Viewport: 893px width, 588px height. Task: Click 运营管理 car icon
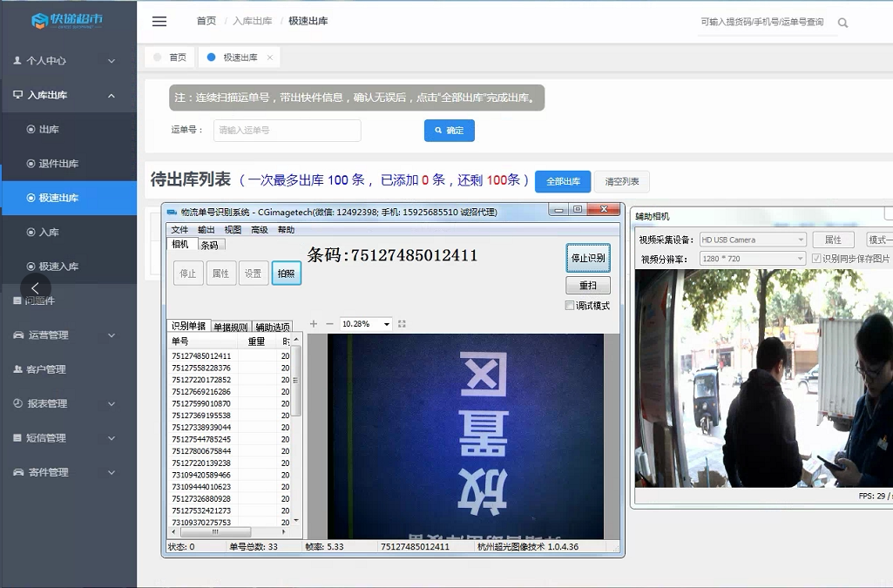(18, 335)
